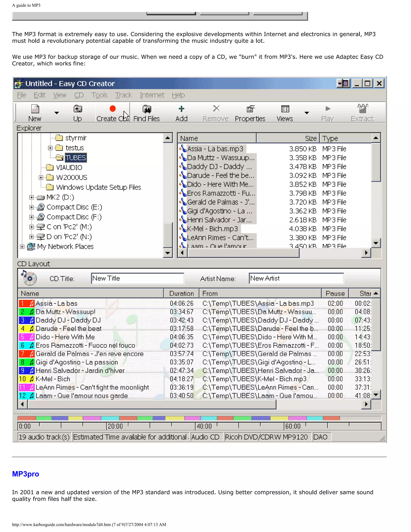Image resolution: width=411 pixels, height=532 pixels.
Task: Expand the testus folder node
Action: tap(50, 148)
